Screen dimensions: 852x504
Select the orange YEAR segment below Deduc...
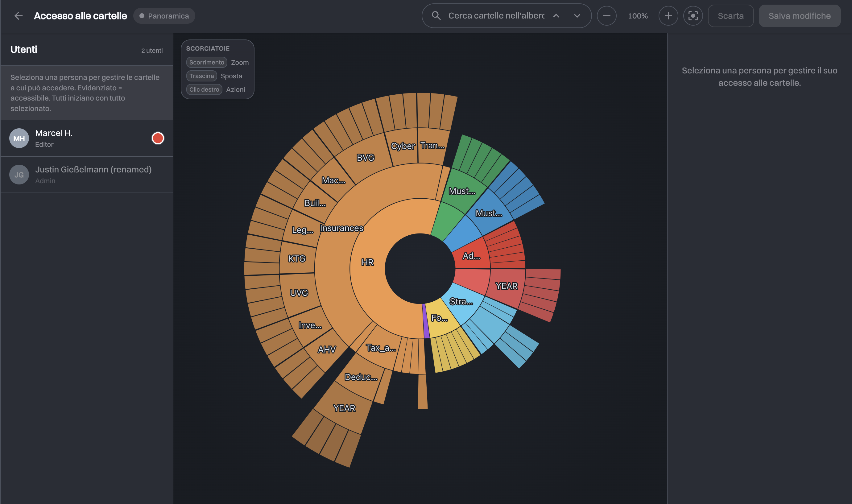[x=344, y=408]
